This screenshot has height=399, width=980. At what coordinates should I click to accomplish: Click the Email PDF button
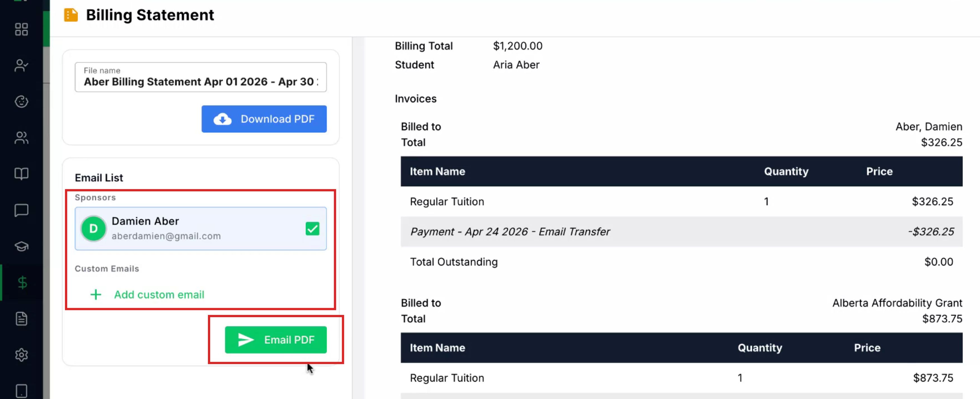coord(276,340)
